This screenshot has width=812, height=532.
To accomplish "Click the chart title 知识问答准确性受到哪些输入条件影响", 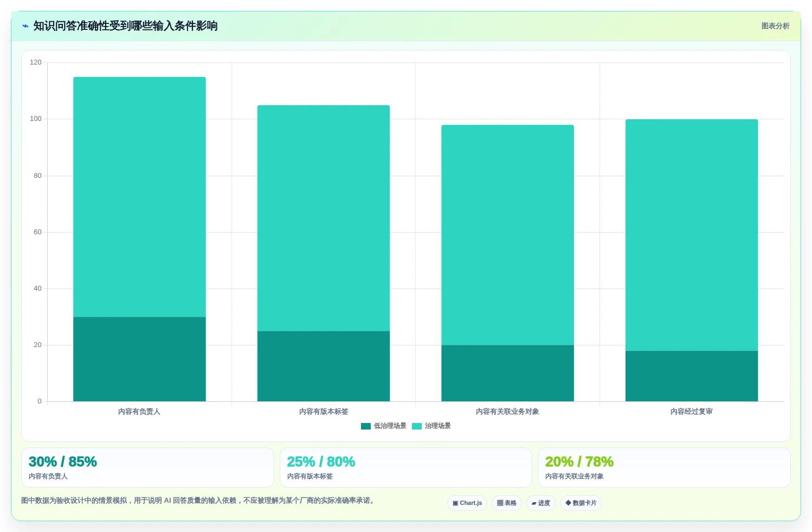I will 126,26.
